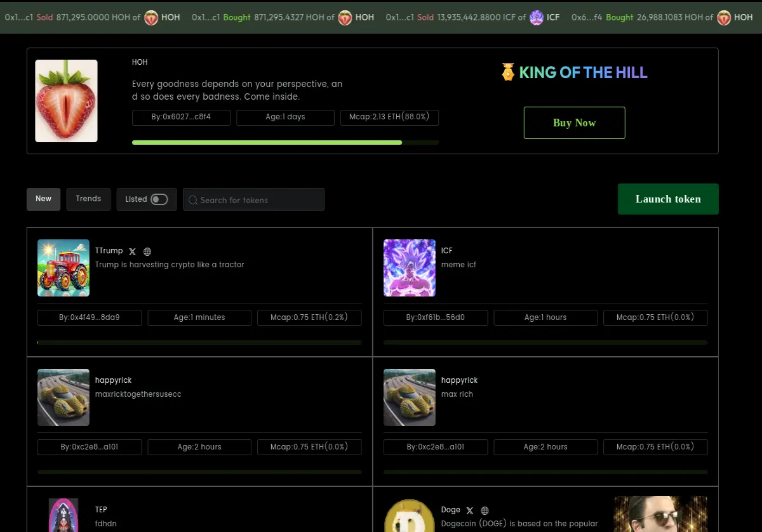Image resolution: width=762 pixels, height=532 pixels.
Task: Click the Doge coin token image
Action: click(410, 515)
